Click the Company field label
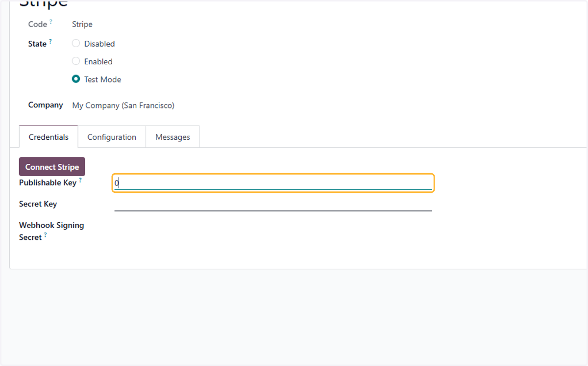Viewport: 588px width, 366px height. [x=46, y=105]
